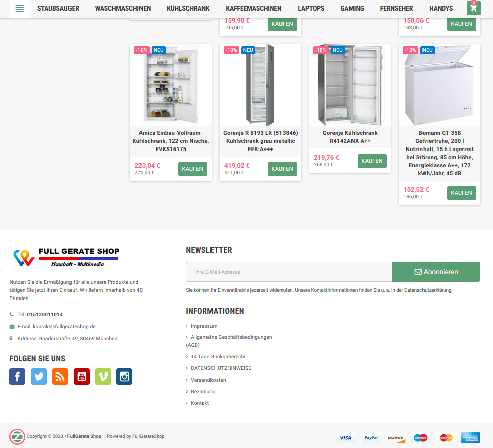
Task: Open the 14 Tage Rückgaberecht link
Action: (218, 357)
